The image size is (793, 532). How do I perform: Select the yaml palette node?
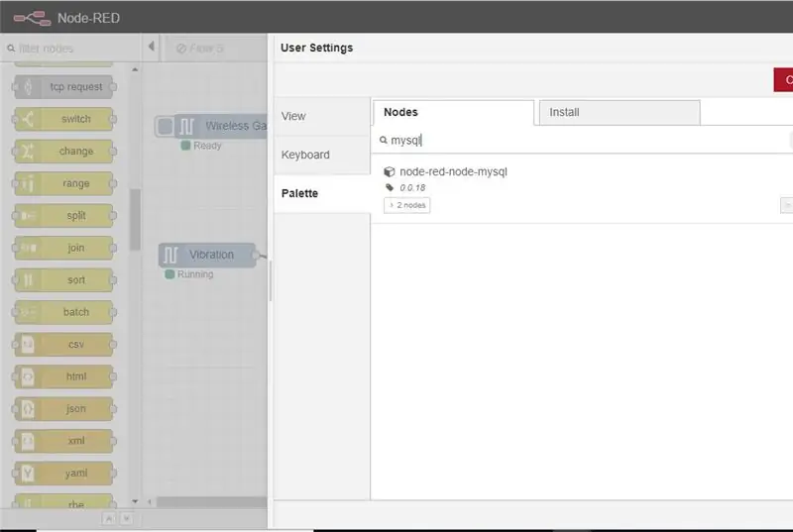[x=64, y=474]
